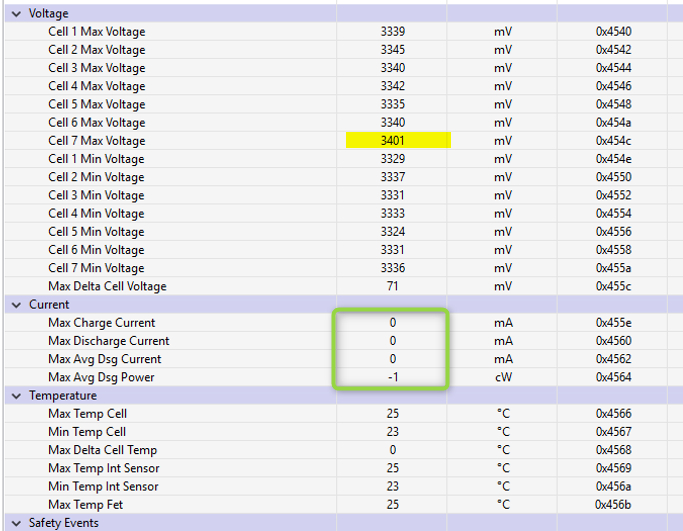Click the Max Delta Cell Voltage value 71

392,286
